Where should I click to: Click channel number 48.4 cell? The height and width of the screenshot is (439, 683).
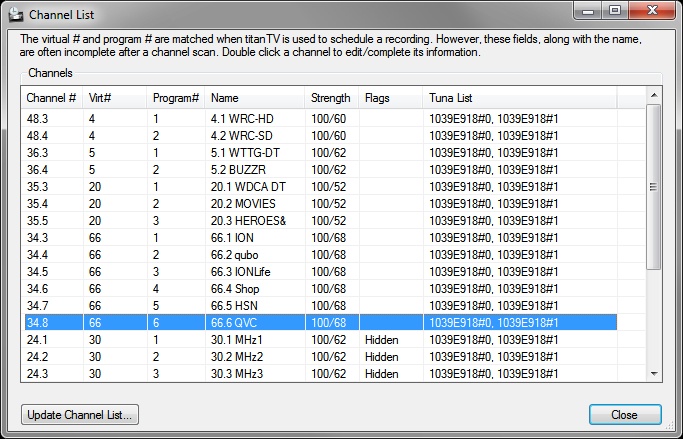(x=37, y=136)
